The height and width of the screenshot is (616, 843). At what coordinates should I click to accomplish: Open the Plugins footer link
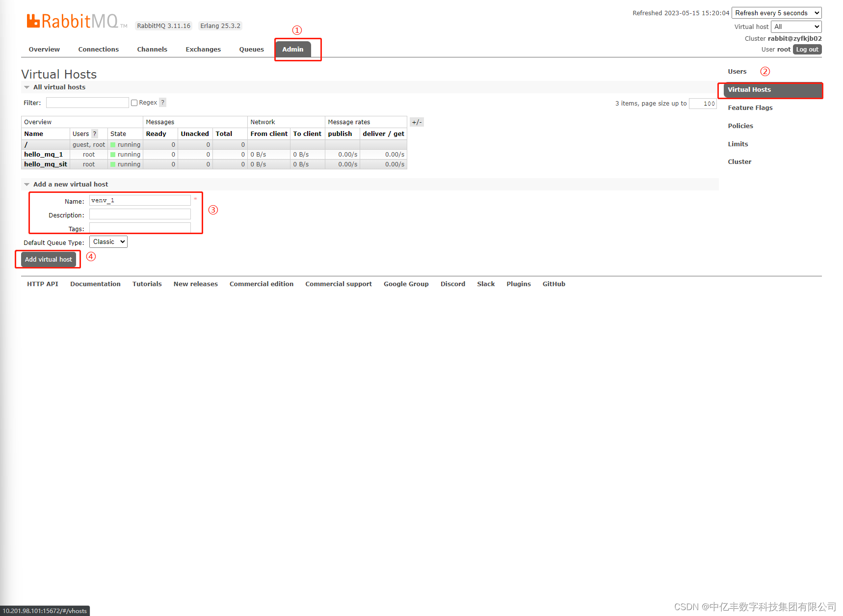click(519, 284)
